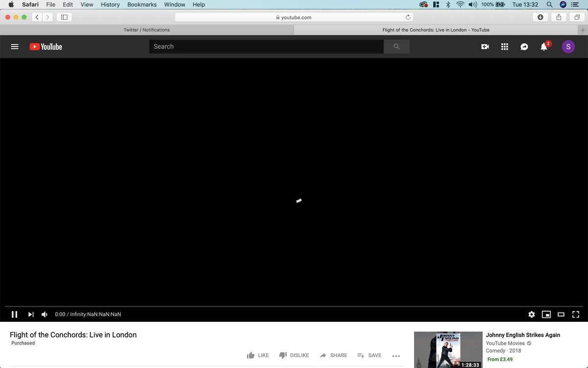Open the player settings gear
This screenshot has width=588, height=368.
coord(532,314)
